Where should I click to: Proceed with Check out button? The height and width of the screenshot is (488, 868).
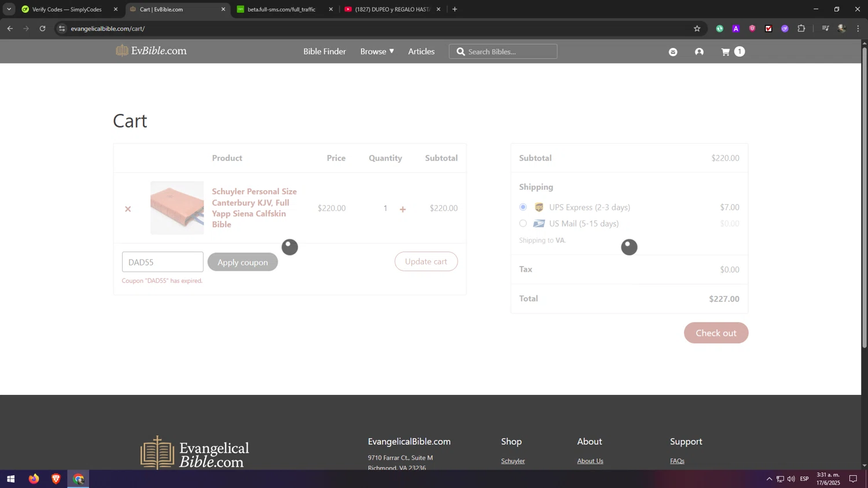click(716, 333)
